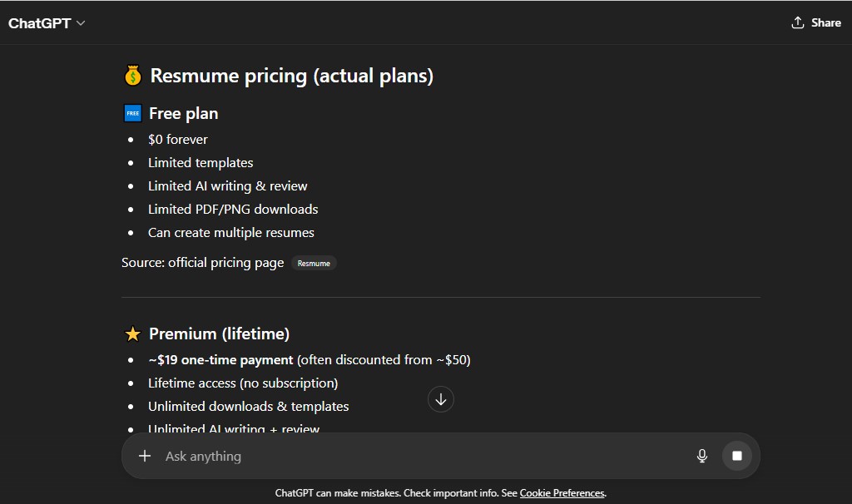The width and height of the screenshot is (852, 504).
Task: Click the FREE badge icon next to Free plan
Action: [131, 113]
